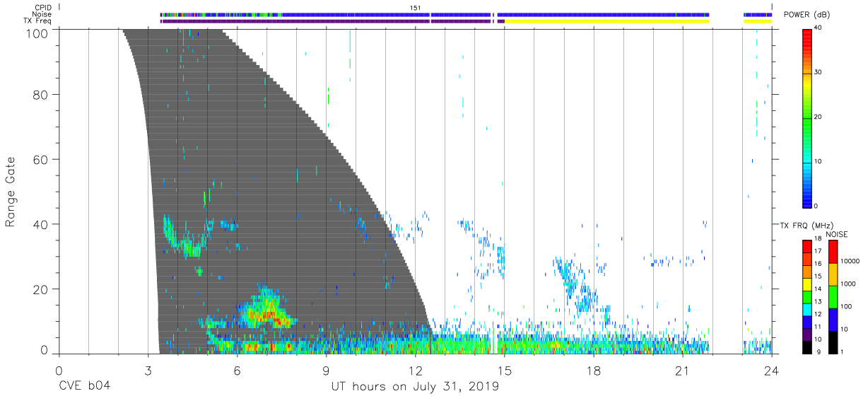The height and width of the screenshot is (401, 868).
Task: Click the 'POWER (dB)' title
Action: (x=808, y=15)
